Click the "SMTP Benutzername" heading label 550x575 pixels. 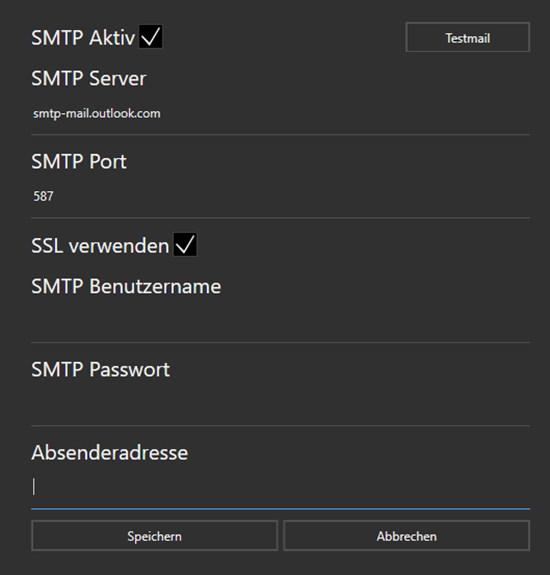[x=126, y=286]
